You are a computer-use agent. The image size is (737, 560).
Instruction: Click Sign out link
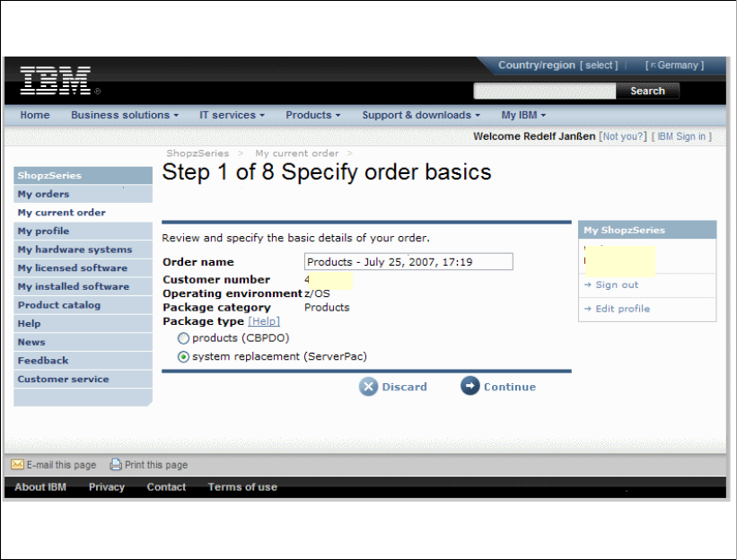point(617,284)
